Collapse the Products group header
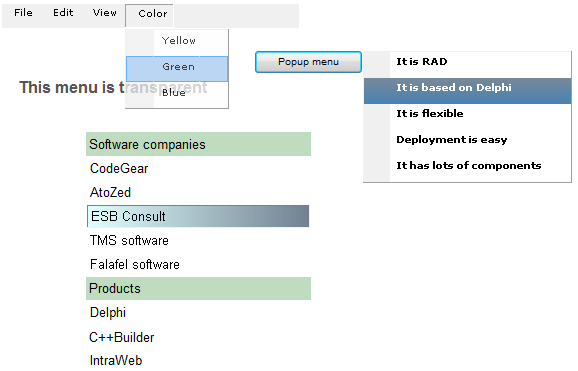Screen dimensions: 578x371 pyautogui.click(x=198, y=288)
